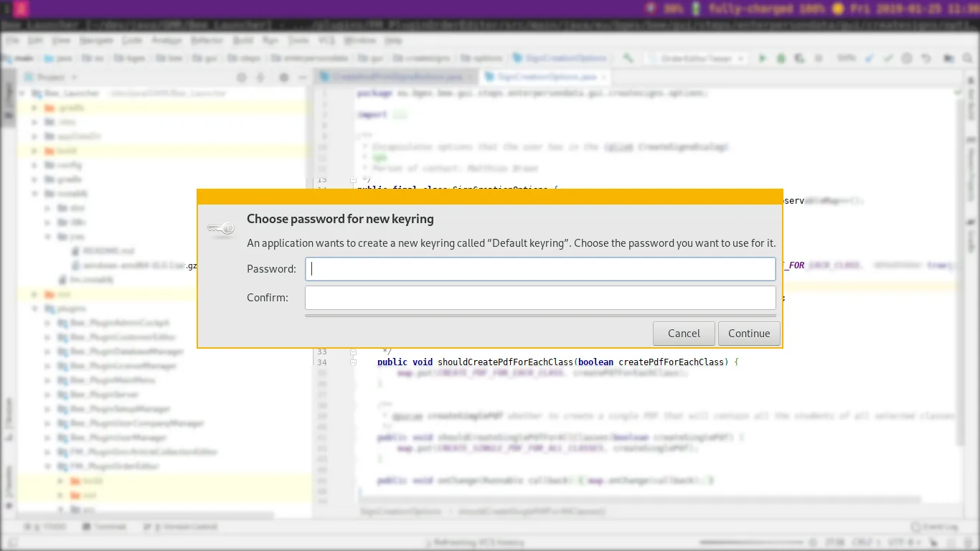Click the Show History clock icon
The image size is (980, 551).
coord(907,58)
